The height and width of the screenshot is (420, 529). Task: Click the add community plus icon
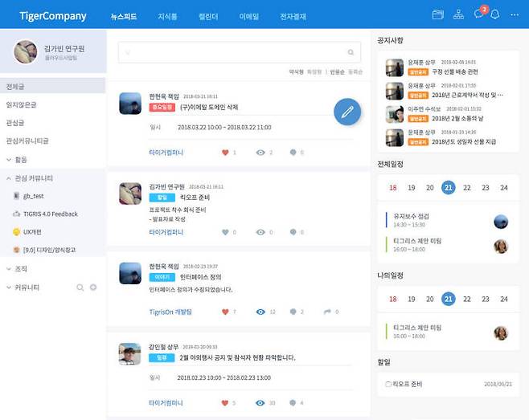(93, 287)
